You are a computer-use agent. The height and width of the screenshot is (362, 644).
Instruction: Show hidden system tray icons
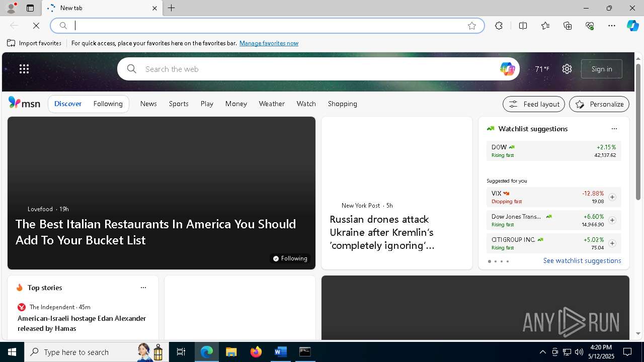(x=542, y=352)
